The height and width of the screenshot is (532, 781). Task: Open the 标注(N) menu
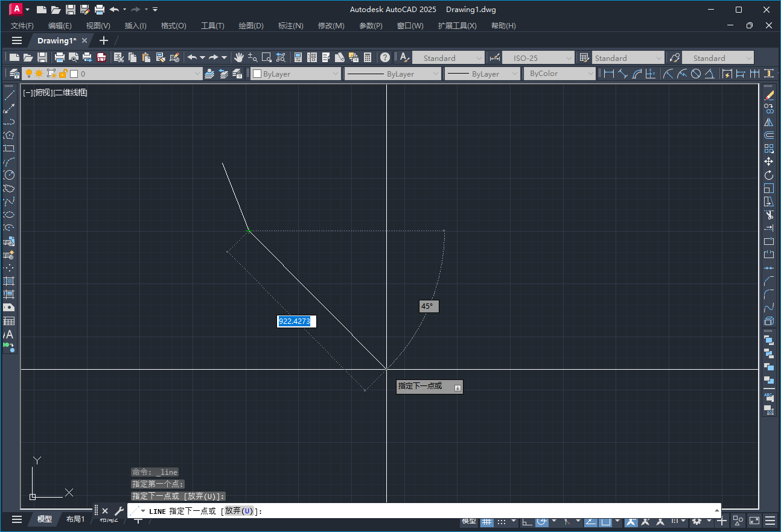(x=290, y=26)
